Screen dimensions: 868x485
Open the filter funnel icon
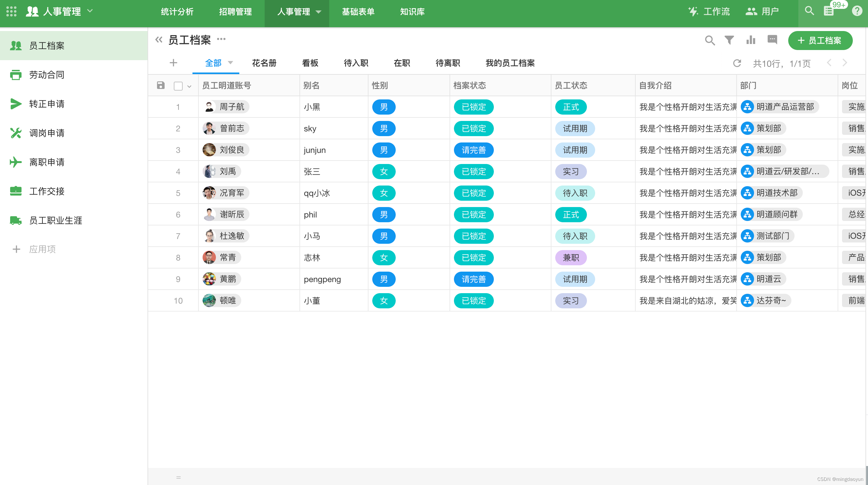(728, 40)
